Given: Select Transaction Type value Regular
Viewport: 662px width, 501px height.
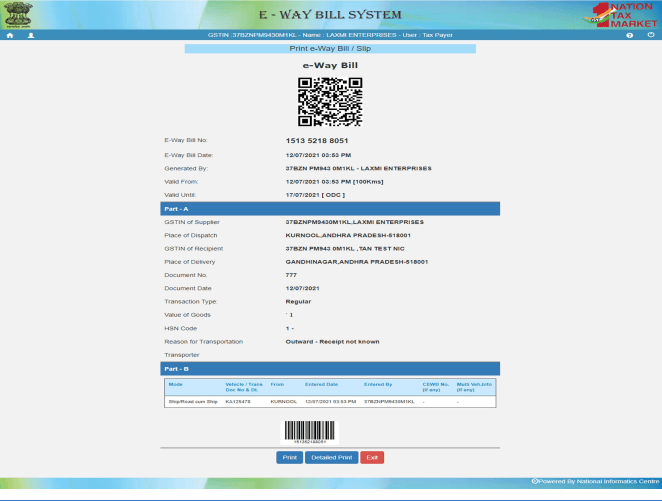Looking at the screenshot, I should coord(298,302).
